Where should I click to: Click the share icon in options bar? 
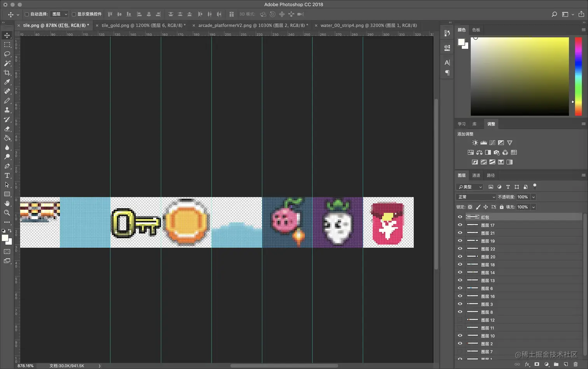pos(581,14)
